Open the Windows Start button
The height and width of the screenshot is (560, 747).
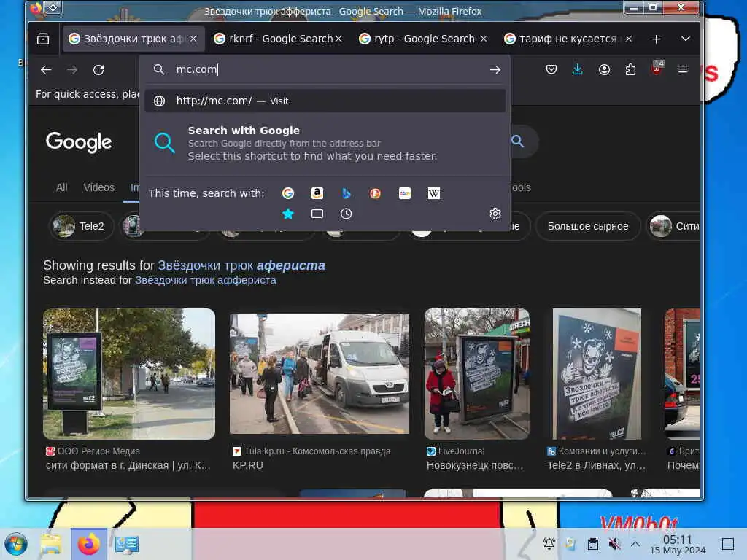16,544
